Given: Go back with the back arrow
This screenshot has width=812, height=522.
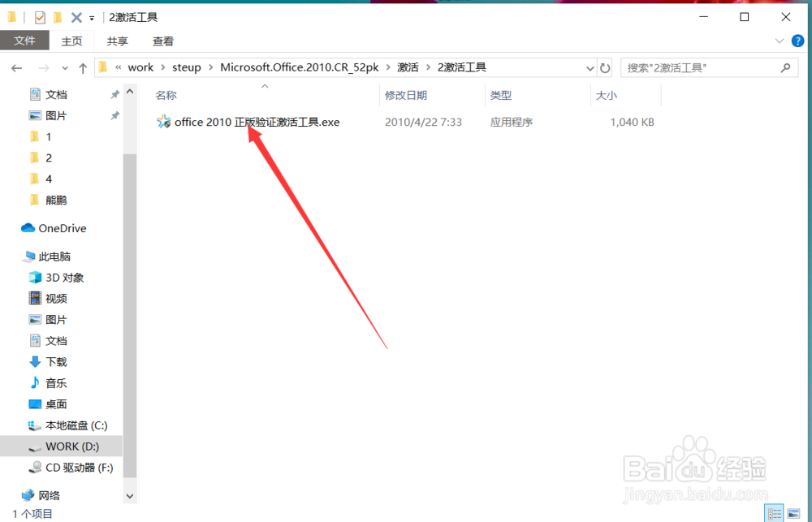Looking at the screenshot, I should 16,68.
